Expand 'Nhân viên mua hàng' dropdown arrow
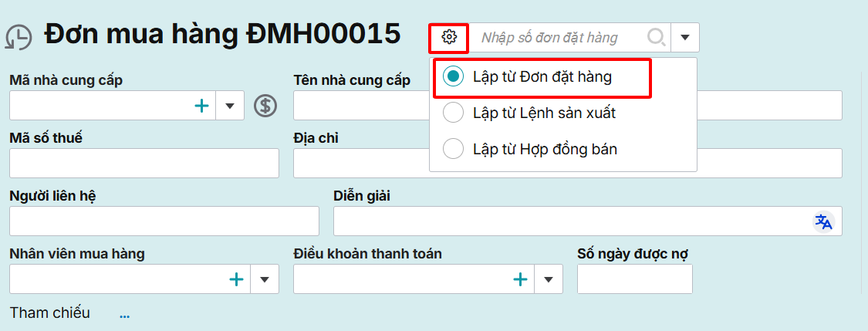 pyautogui.click(x=265, y=279)
